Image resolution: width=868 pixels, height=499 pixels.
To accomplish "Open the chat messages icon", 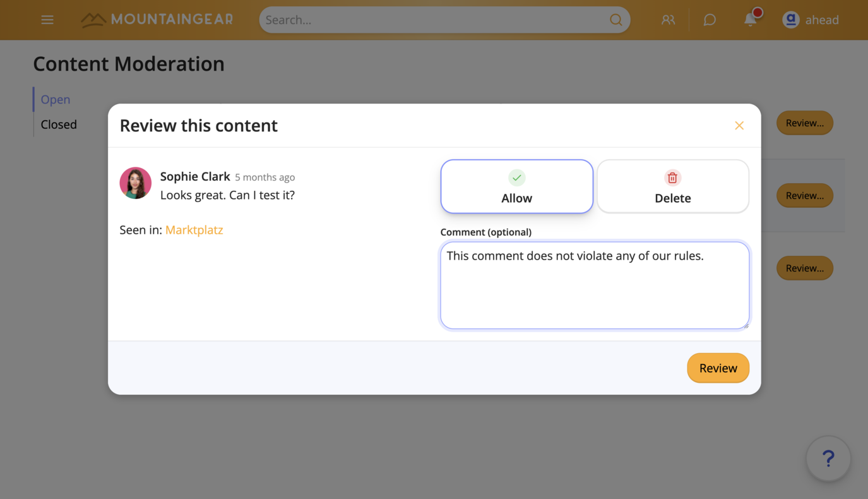I will point(710,20).
